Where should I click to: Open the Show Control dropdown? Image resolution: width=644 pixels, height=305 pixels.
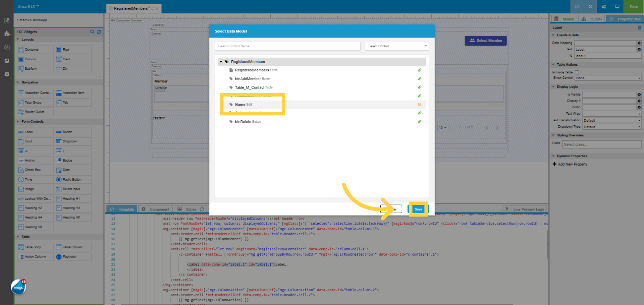pyautogui.click(x=608, y=78)
